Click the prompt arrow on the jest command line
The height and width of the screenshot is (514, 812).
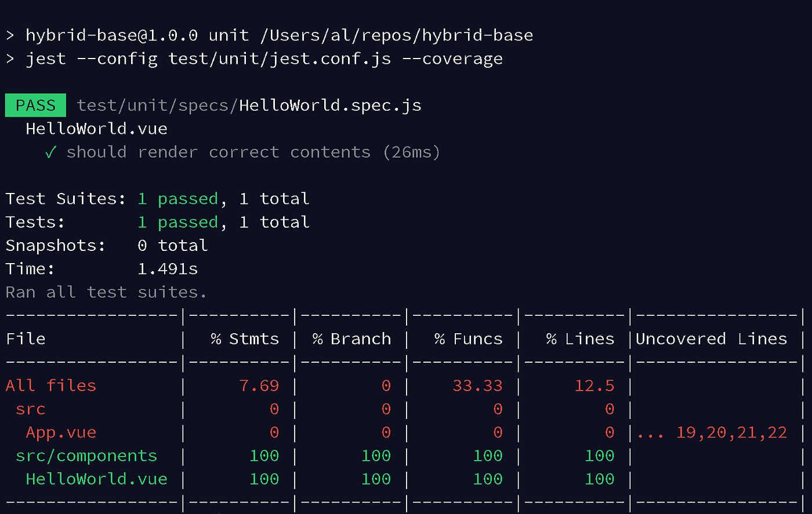pyautogui.click(x=8, y=58)
